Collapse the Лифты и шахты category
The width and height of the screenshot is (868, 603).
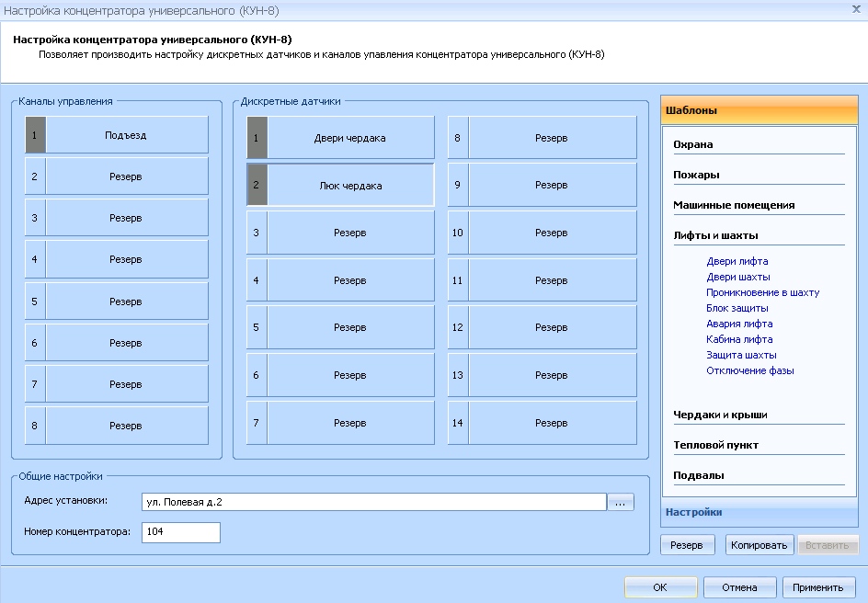click(715, 235)
